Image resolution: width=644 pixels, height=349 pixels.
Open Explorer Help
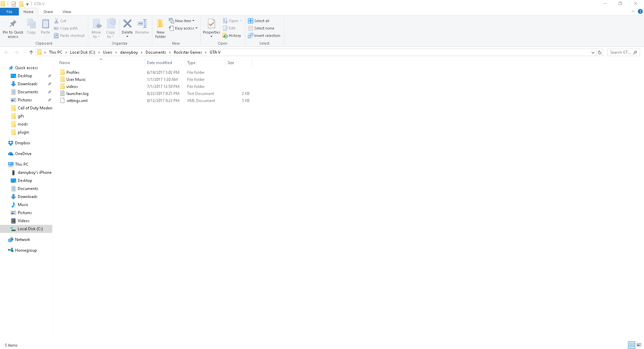pos(640,11)
